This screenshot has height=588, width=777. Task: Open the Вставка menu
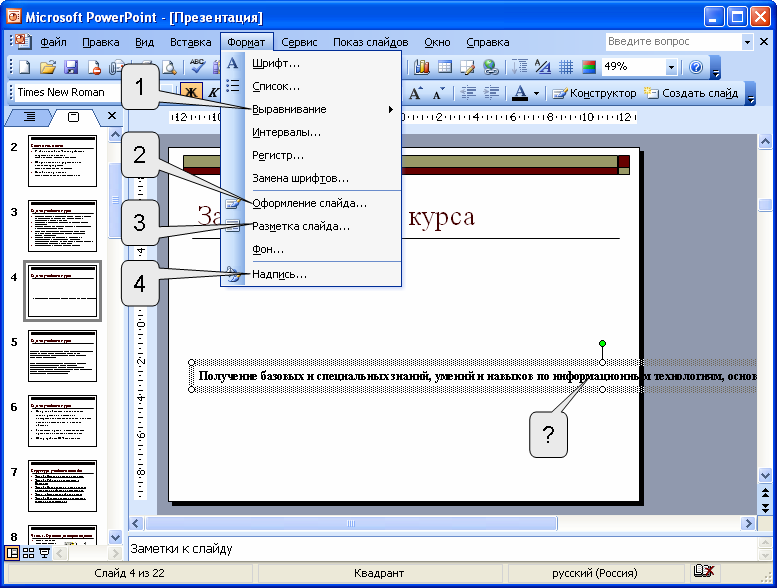[190, 43]
